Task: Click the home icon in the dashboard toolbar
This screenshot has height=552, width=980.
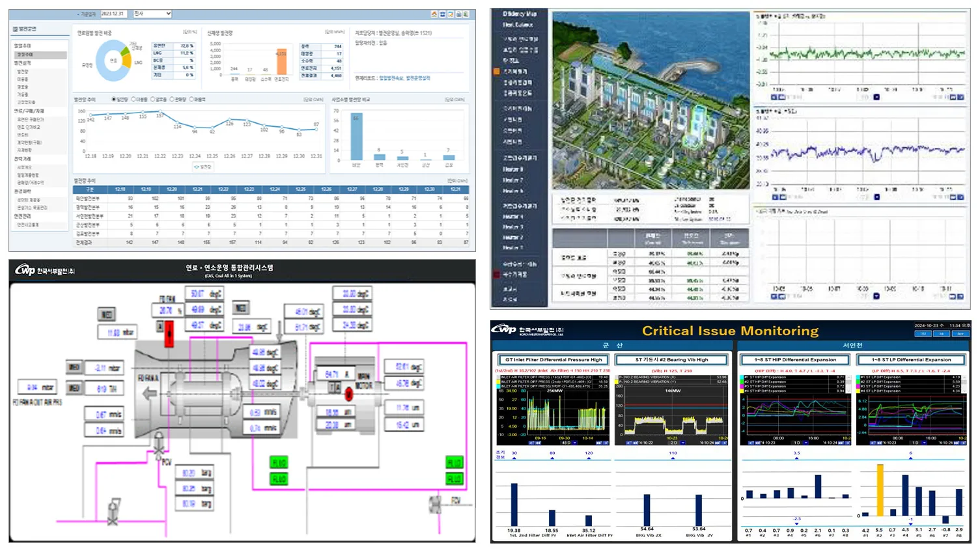Action: 434,14
